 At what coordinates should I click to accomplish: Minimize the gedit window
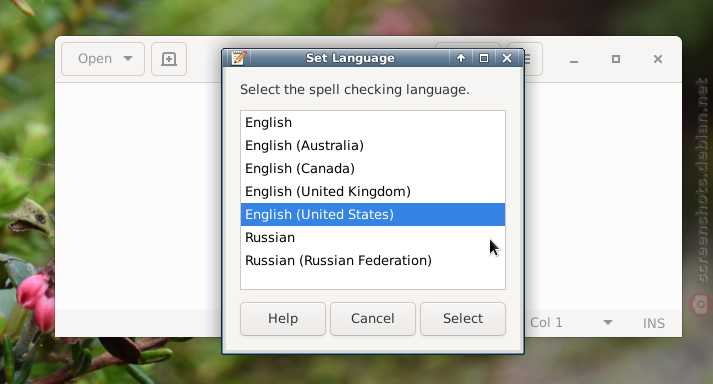(x=574, y=60)
